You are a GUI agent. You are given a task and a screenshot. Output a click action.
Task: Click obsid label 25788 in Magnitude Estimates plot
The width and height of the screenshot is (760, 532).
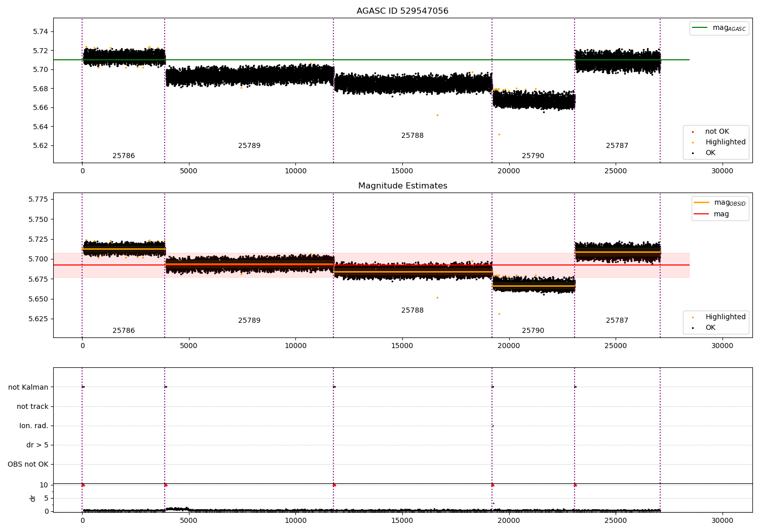pos(412,310)
